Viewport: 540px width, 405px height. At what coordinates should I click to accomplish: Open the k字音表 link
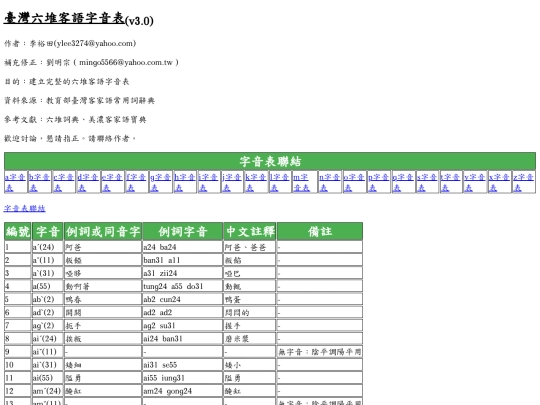point(255,182)
